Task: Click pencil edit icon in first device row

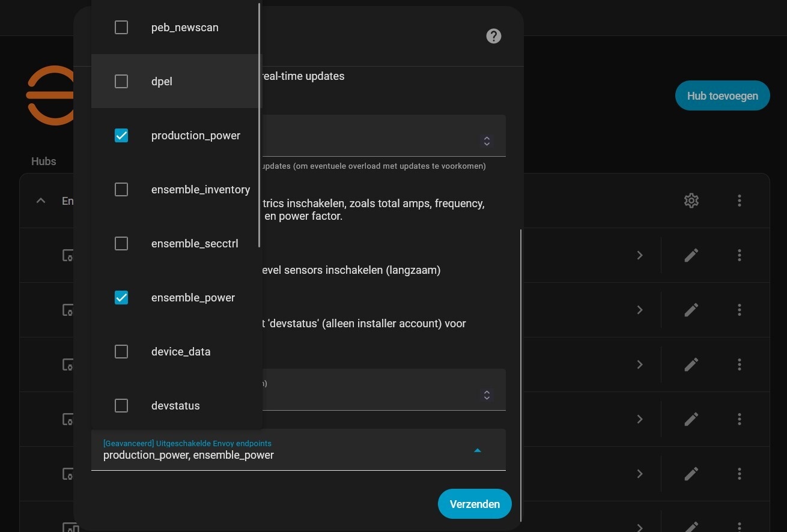Action: (691, 255)
